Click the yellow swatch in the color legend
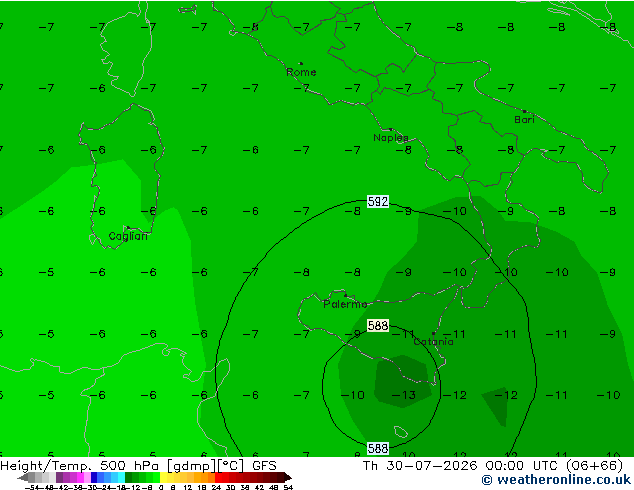 pos(164,477)
